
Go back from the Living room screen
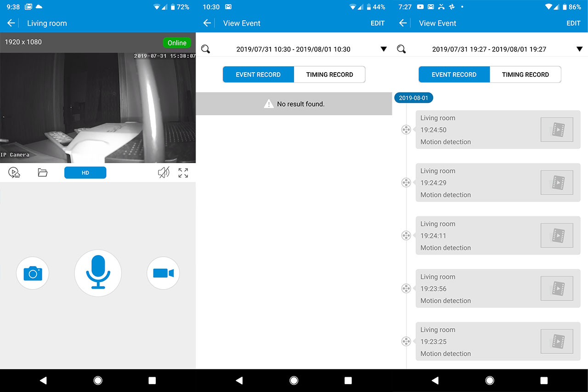tap(11, 23)
